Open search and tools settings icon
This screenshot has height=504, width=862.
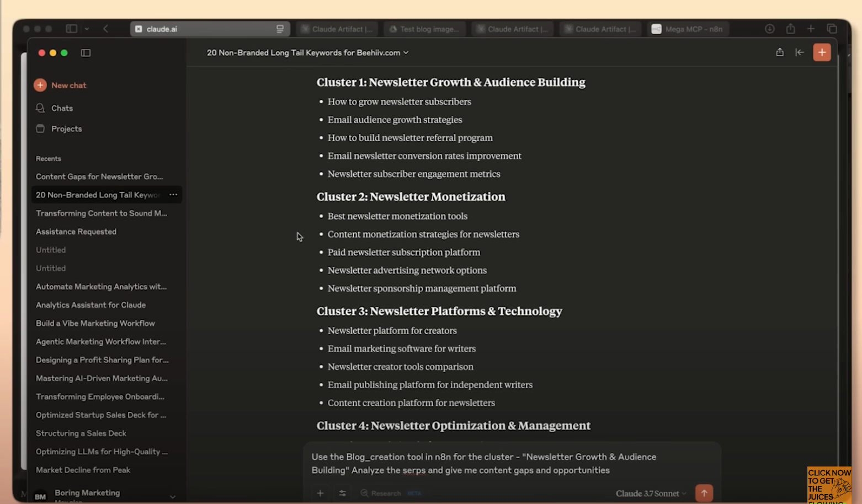(342, 493)
